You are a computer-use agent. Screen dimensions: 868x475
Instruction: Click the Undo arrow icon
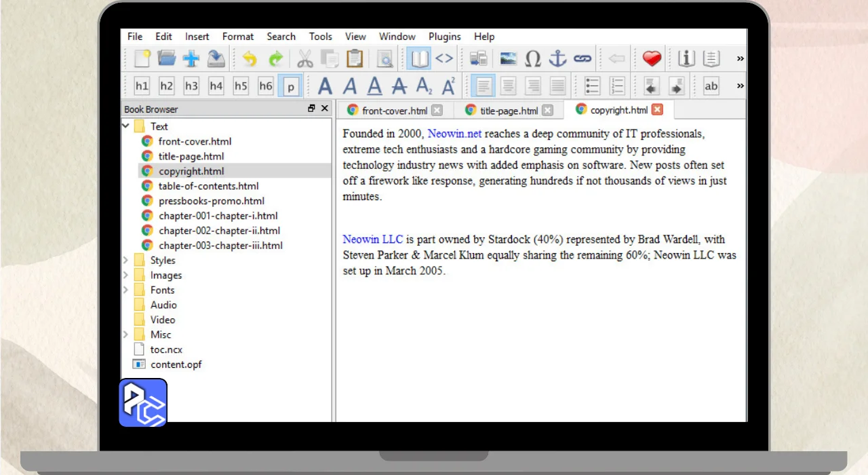[x=250, y=59]
